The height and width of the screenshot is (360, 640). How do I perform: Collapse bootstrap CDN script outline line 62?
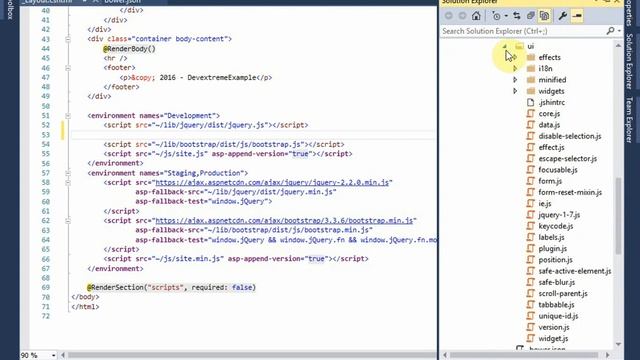(x=68, y=221)
